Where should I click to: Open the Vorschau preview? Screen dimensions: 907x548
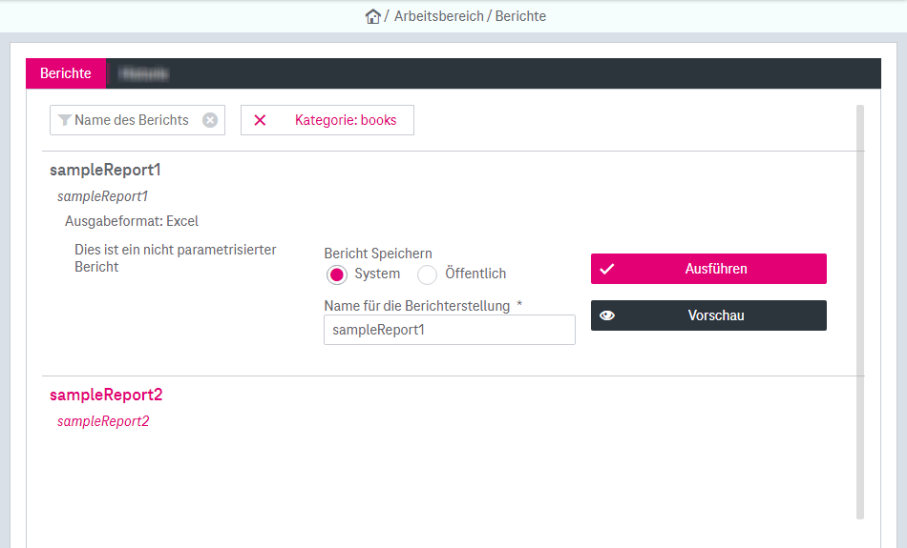pyautogui.click(x=715, y=316)
